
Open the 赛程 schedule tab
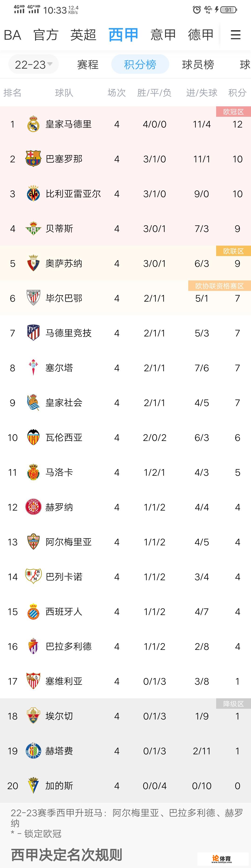(88, 64)
